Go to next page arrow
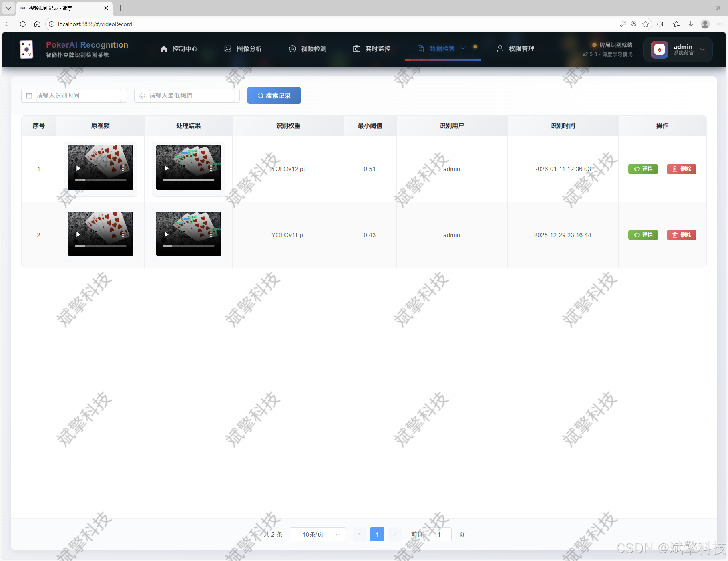The width and height of the screenshot is (728, 561). click(x=395, y=535)
